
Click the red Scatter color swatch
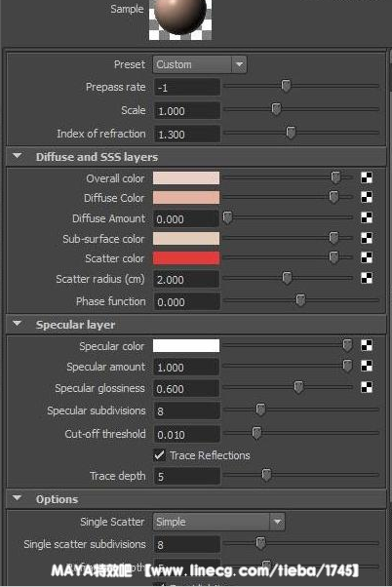click(186, 258)
